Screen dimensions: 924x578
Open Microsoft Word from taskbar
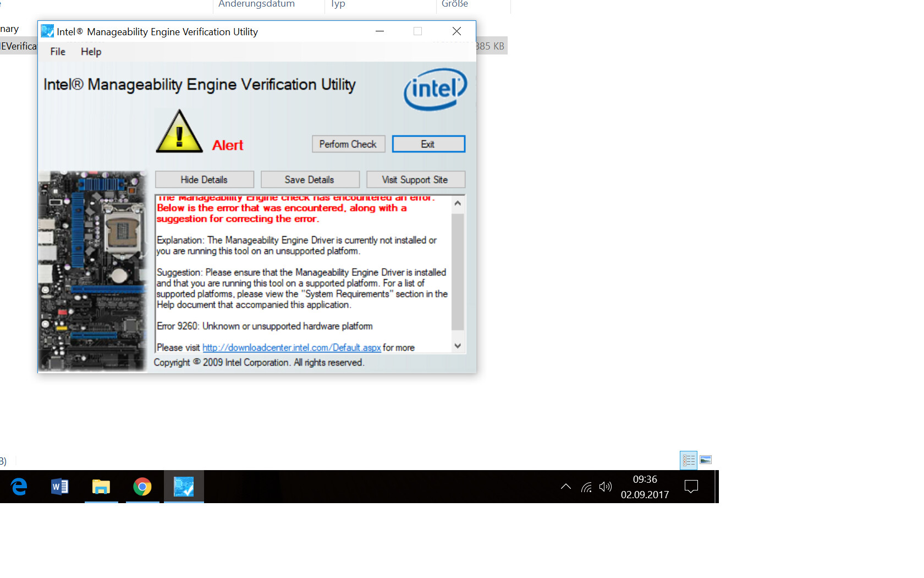[59, 487]
